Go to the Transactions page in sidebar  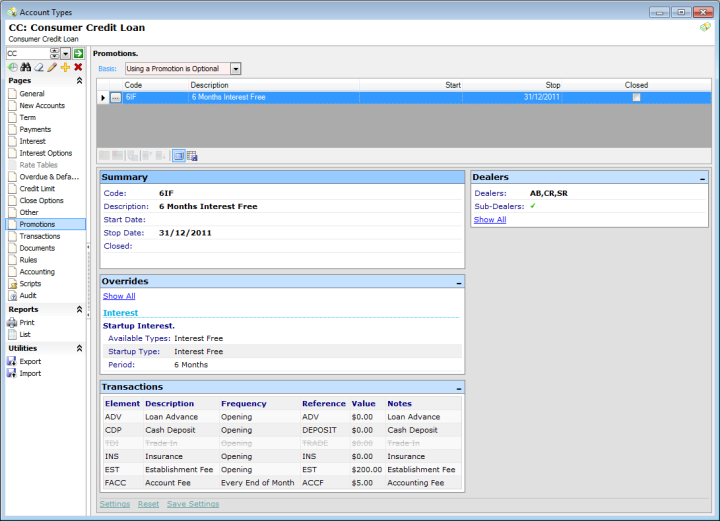40,236
